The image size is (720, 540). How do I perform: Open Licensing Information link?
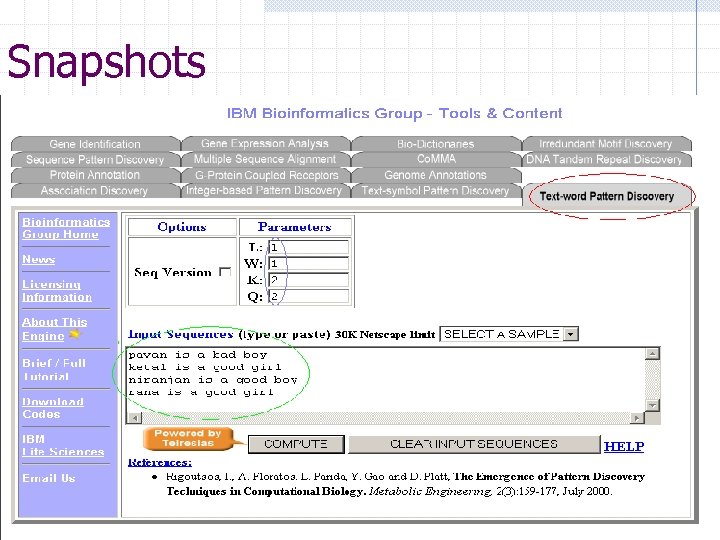(x=57, y=291)
